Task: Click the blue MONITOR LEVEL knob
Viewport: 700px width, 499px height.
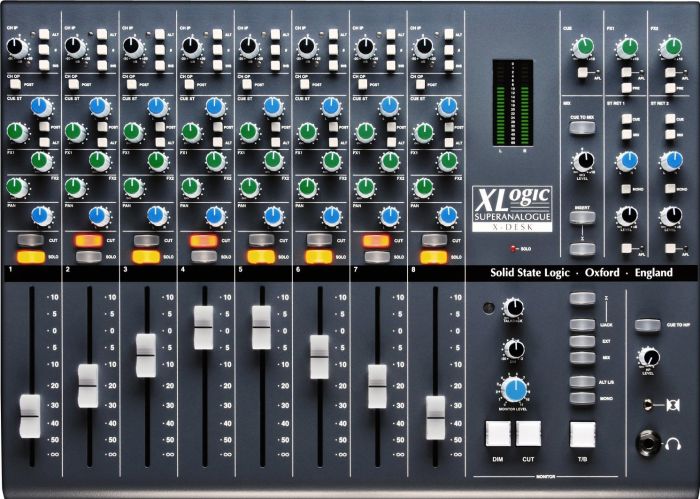Action: tap(515, 390)
